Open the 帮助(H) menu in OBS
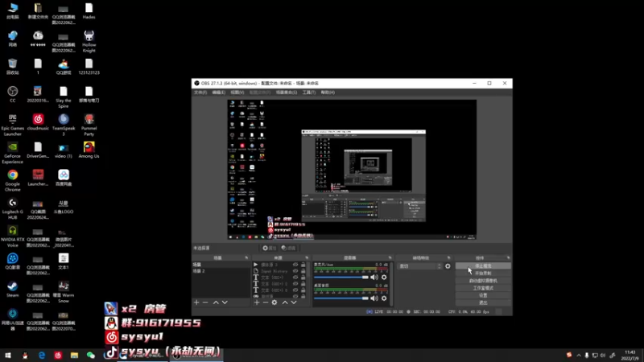Screen dimensions: 644x362 328,93
